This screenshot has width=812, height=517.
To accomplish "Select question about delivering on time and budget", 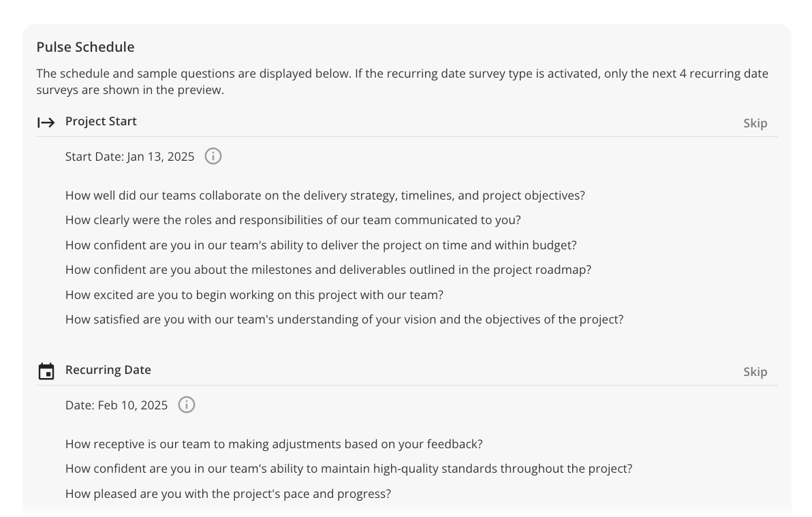I will tap(321, 245).
